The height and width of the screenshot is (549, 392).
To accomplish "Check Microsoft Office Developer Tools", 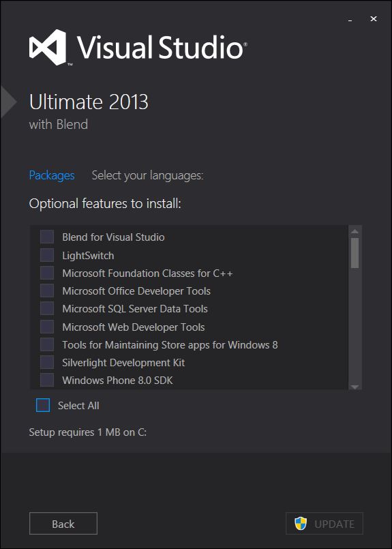I will coord(47,291).
